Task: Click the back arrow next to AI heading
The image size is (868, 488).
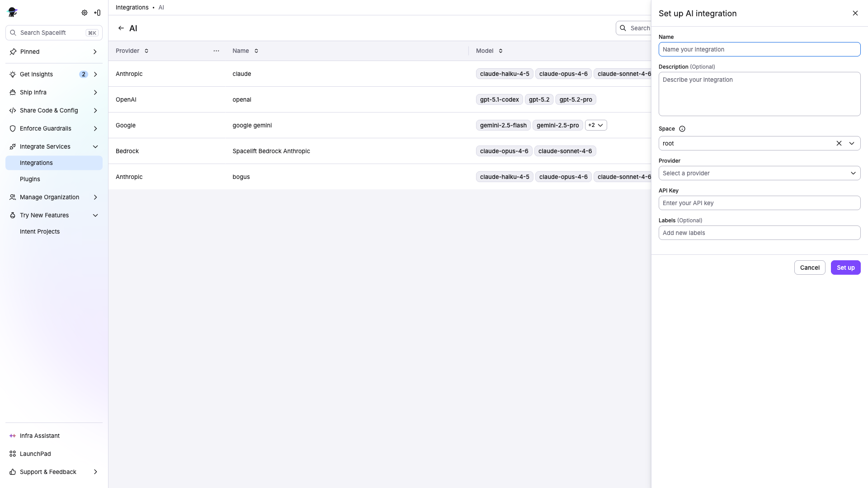Action: pos(121,28)
